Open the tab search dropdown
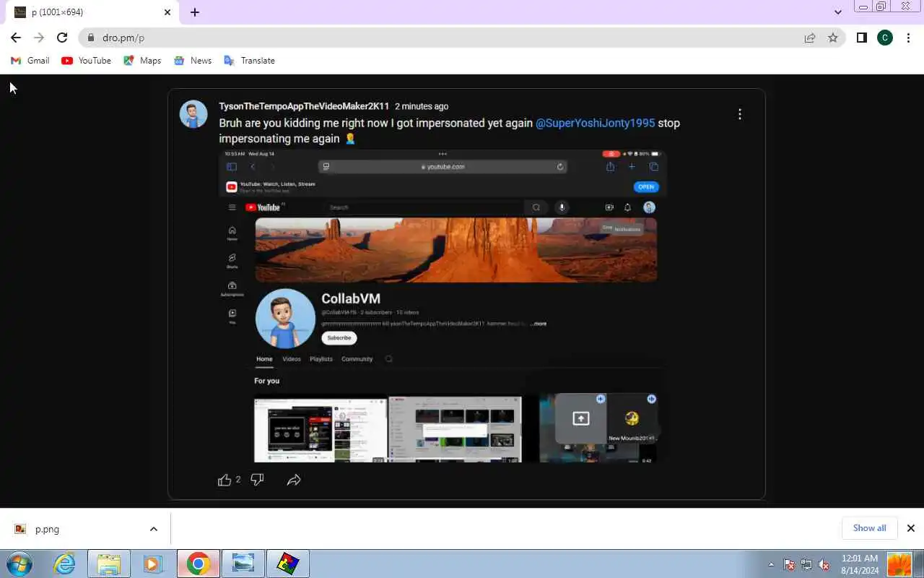Image resolution: width=924 pixels, height=578 pixels. [837, 12]
